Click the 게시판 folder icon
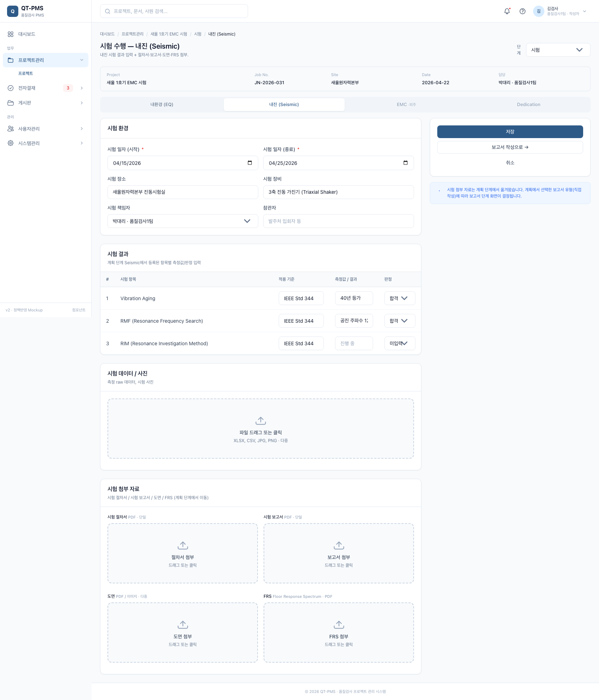 coord(11,103)
